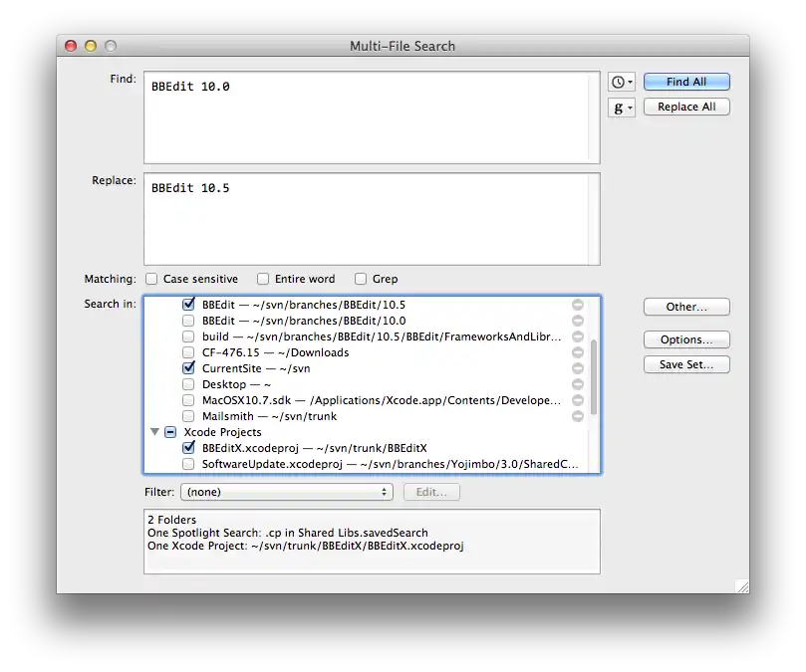Image resolution: width=806 pixels, height=672 pixels.
Task: Remove the CurrentSite source entry
Action: coord(578,368)
